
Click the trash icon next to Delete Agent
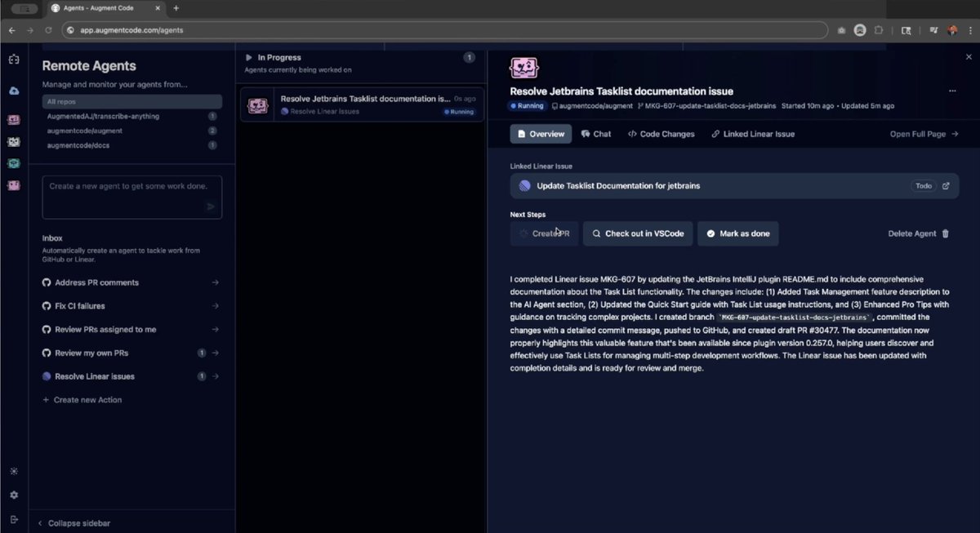946,233
